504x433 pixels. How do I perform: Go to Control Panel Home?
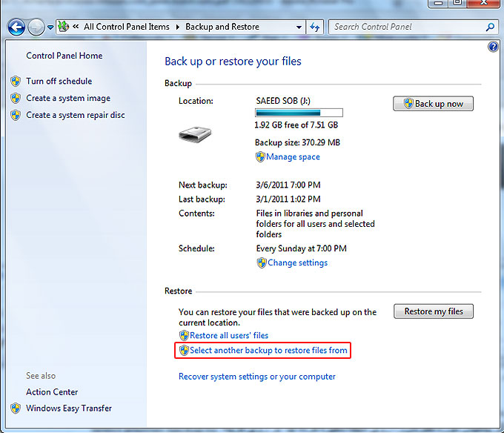pos(64,56)
